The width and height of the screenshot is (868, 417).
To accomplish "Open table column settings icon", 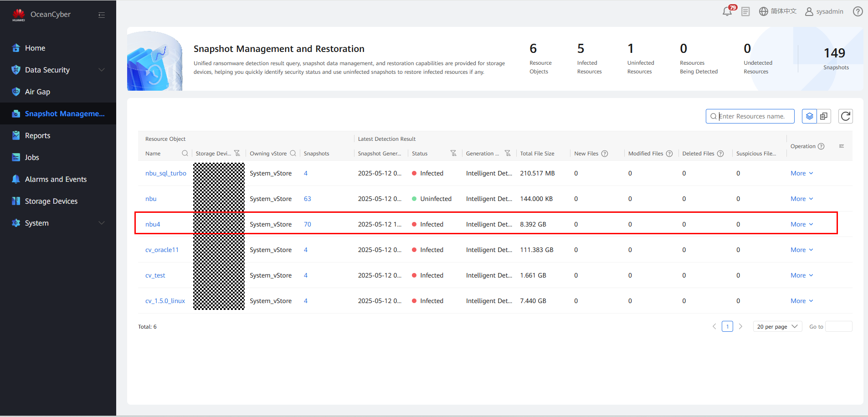I will (842, 146).
